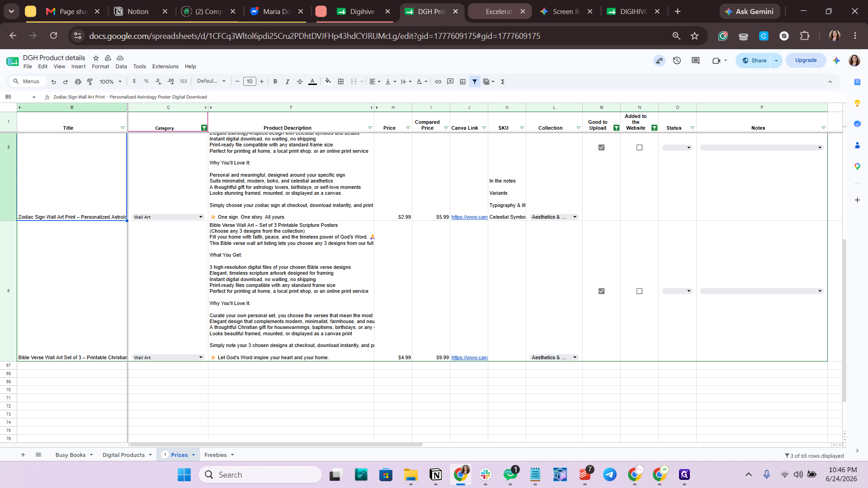The width and height of the screenshot is (868, 488).
Task: Click the Ask Gemini button
Action: click(750, 11)
